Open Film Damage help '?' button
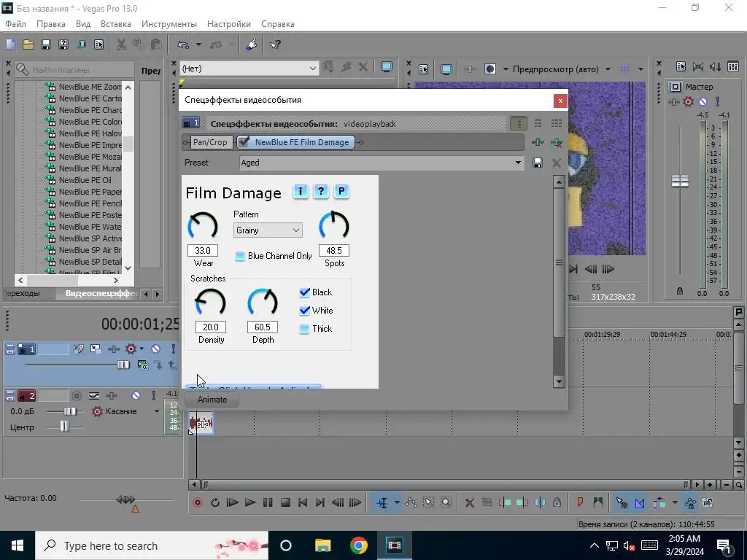 321,192
